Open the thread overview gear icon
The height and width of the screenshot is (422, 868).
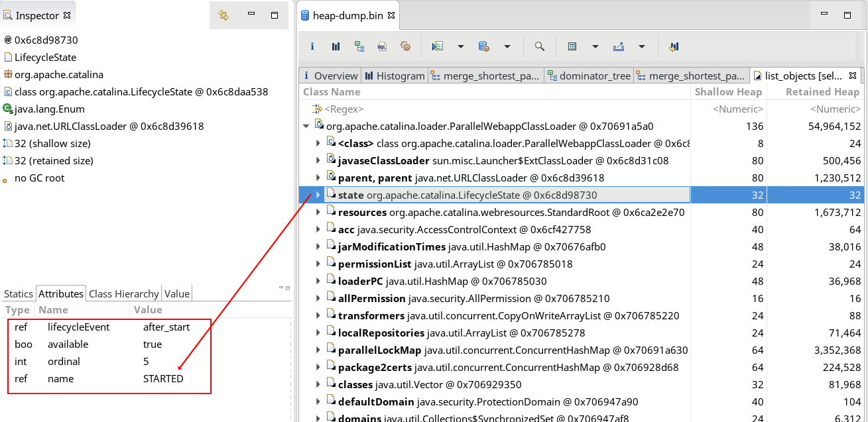click(x=405, y=46)
